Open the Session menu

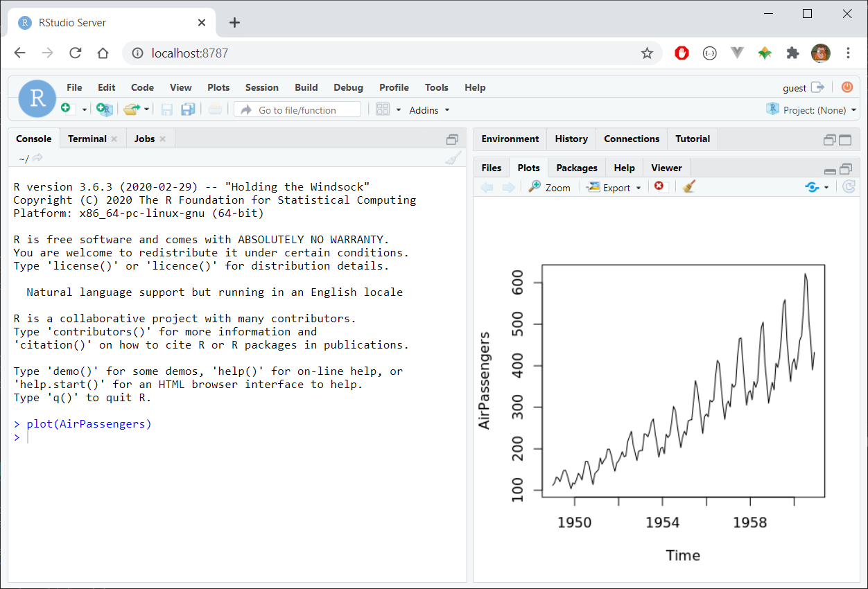261,87
